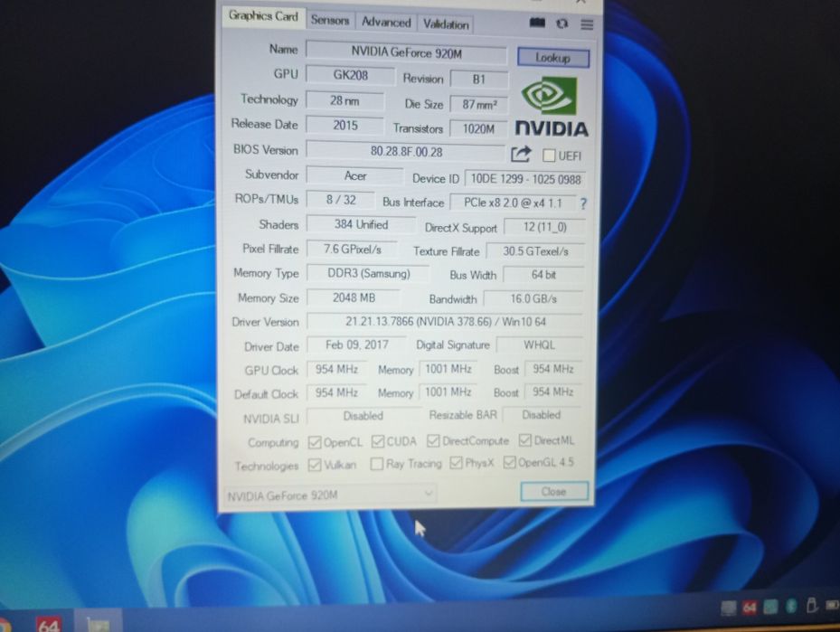The width and height of the screenshot is (840, 632).
Task: Click the GPU field showing GK208
Action: [350, 75]
